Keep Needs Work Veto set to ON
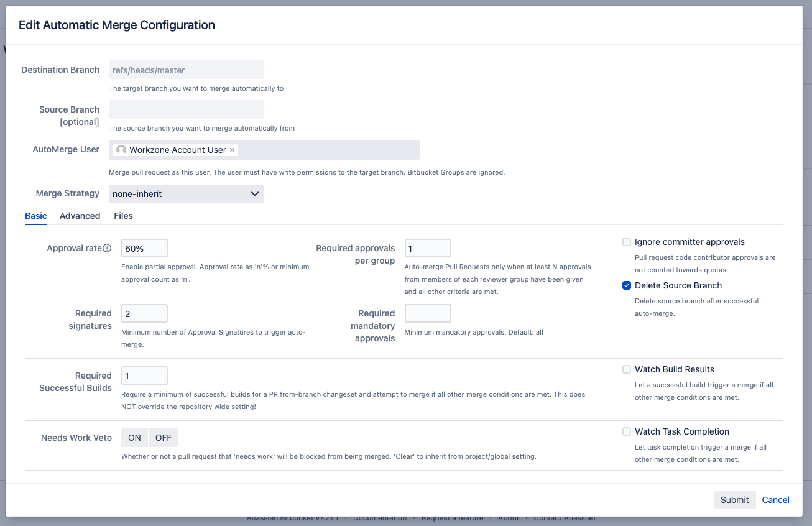This screenshot has height=526, width=812. [134, 437]
